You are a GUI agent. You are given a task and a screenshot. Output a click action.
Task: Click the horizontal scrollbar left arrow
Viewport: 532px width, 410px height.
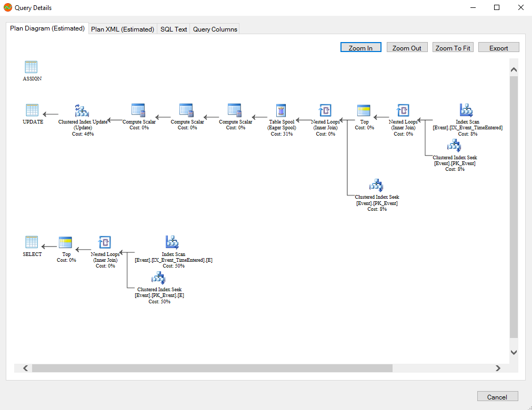[25, 368]
